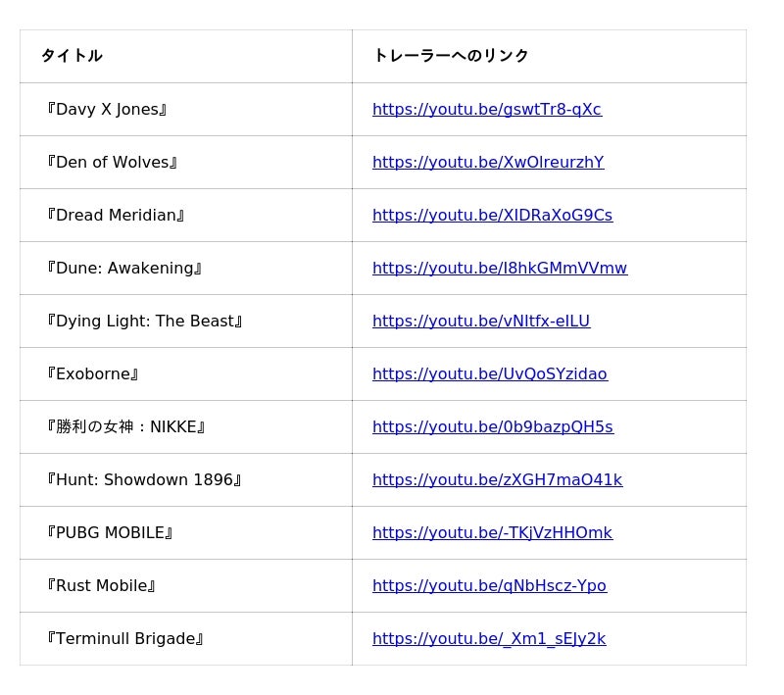Viewport: 784px width, 695px height.
Task: Follow the Dune: Awakening trailer link
Action: (499, 269)
